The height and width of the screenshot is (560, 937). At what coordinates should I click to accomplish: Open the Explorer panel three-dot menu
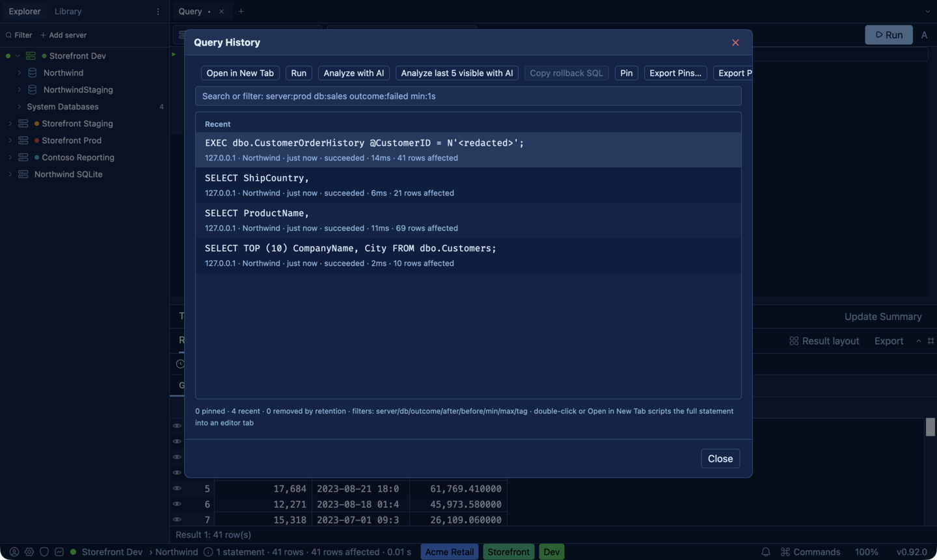click(158, 12)
